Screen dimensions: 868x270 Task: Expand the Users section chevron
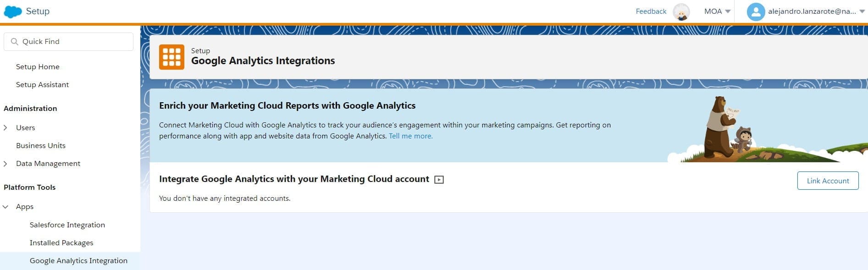(6, 128)
